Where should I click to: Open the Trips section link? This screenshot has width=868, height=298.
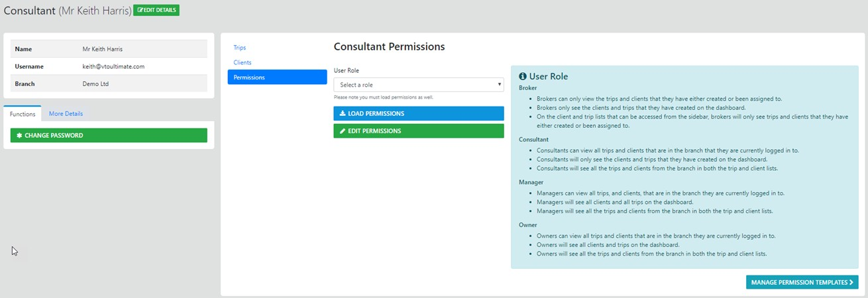click(x=240, y=48)
